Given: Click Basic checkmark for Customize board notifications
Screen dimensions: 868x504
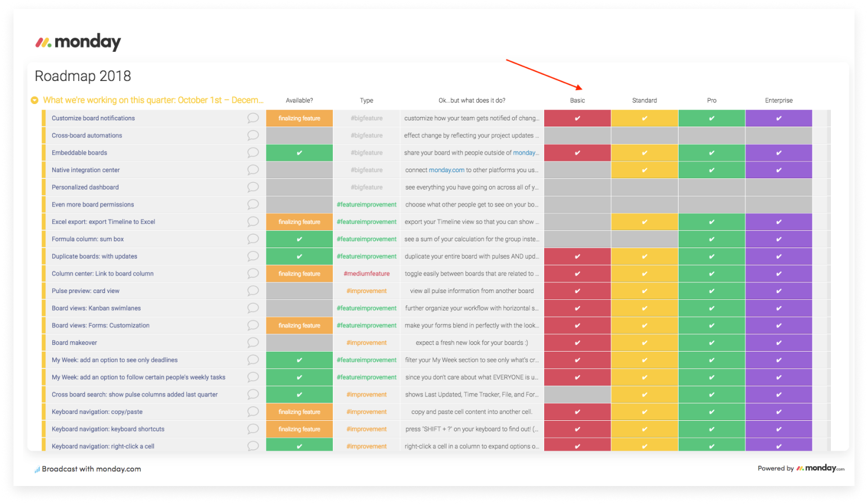Looking at the screenshot, I should coord(577,118).
